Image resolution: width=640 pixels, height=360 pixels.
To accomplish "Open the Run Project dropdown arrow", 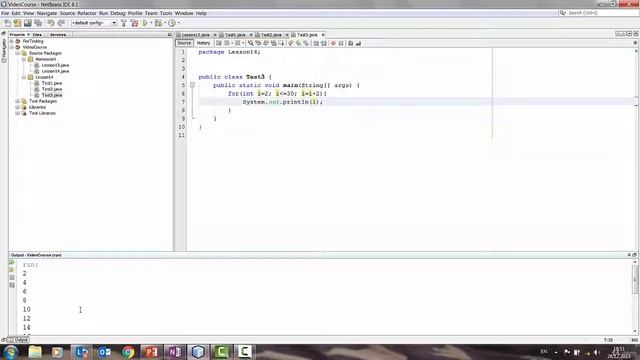I will point(151,23).
